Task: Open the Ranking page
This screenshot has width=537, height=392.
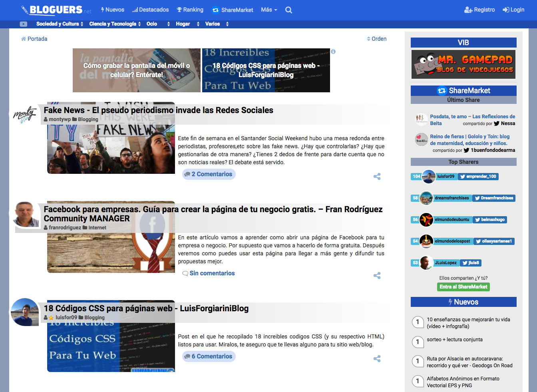Action: [x=190, y=10]
